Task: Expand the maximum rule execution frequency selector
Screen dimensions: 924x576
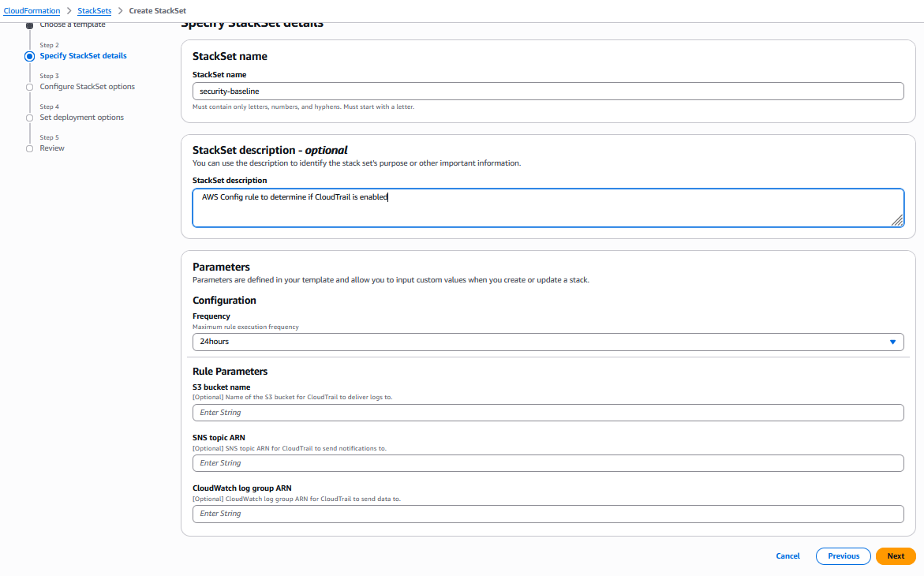Action: [x=548, y=342]
